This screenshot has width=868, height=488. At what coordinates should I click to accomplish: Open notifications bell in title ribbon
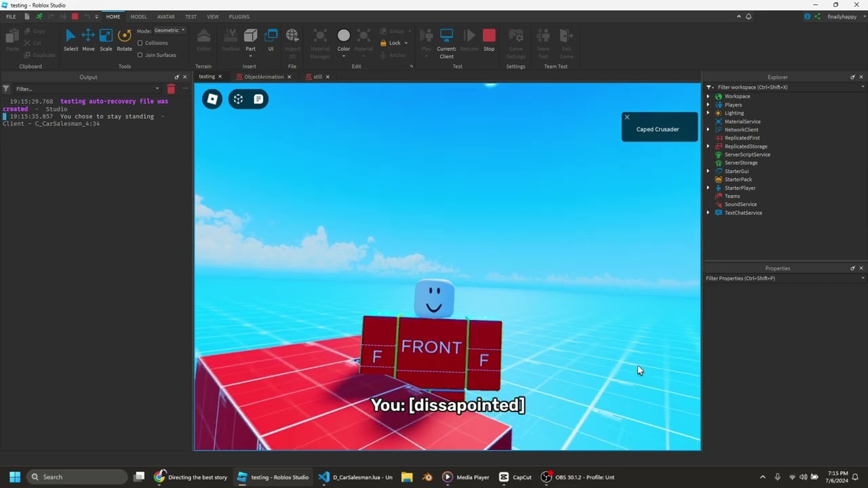749,16
